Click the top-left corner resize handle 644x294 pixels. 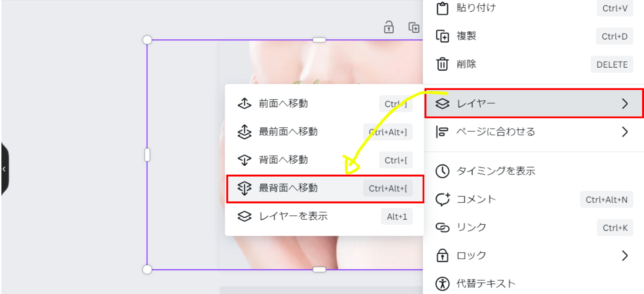(x=147, y=40)
